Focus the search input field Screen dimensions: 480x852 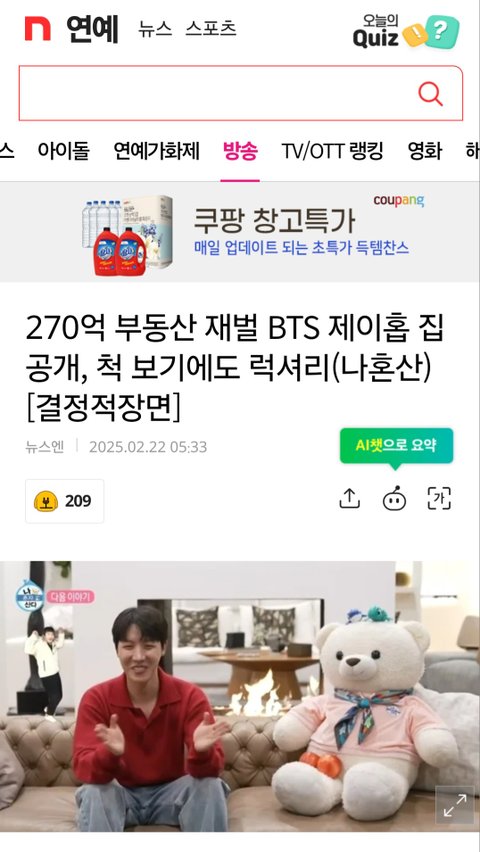point(217,93)
